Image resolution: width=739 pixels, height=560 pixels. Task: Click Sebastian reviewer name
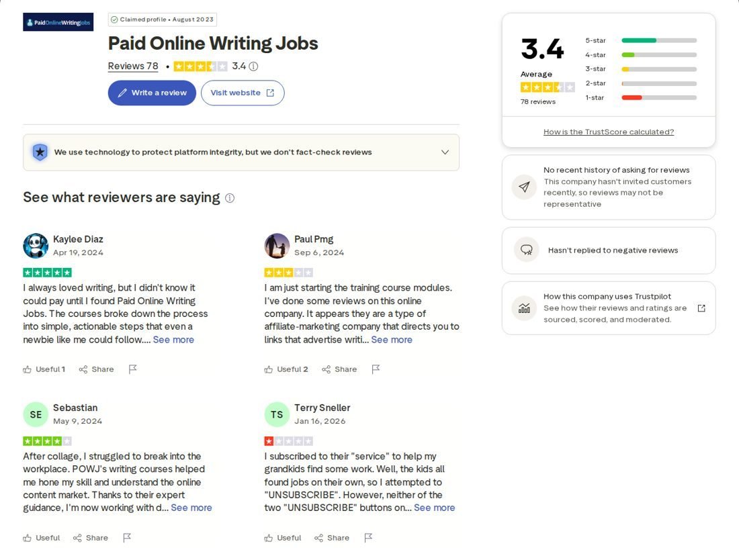pos(75,408)
